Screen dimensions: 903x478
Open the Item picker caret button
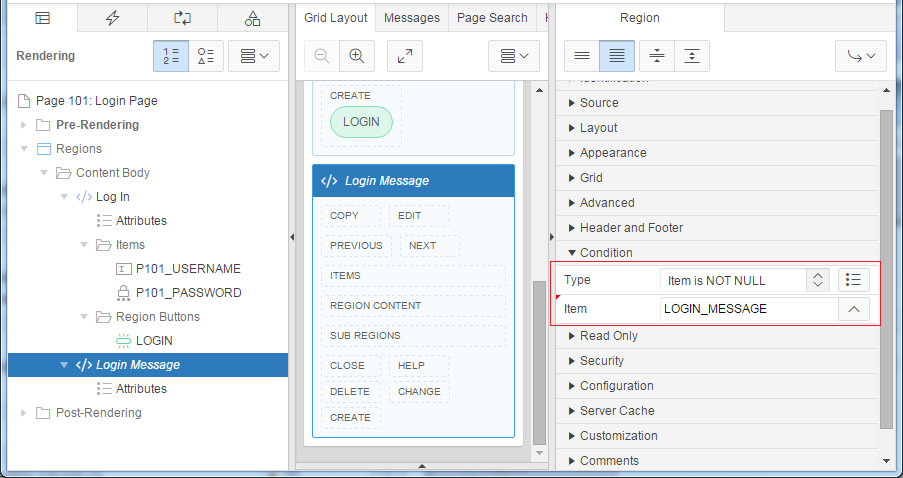click(x=854, y=309)
